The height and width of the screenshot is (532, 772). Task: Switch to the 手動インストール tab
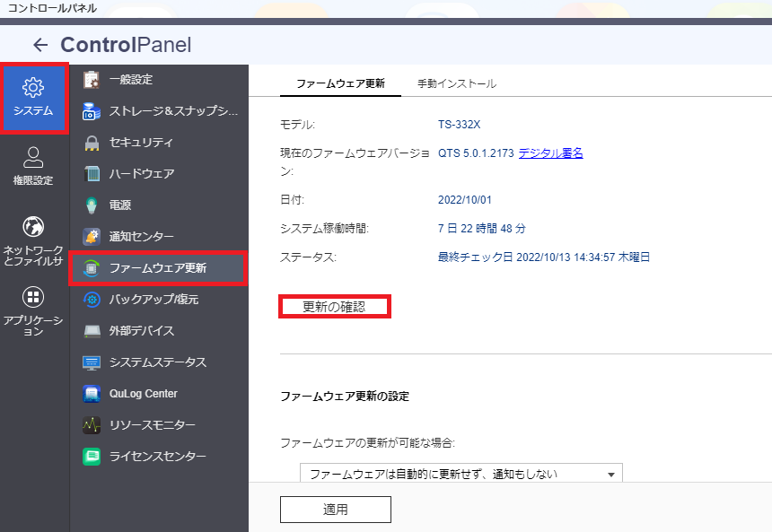click(456, 83)
